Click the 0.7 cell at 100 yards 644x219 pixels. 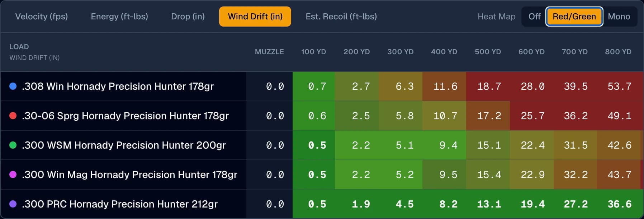click(x=314, y=86)
